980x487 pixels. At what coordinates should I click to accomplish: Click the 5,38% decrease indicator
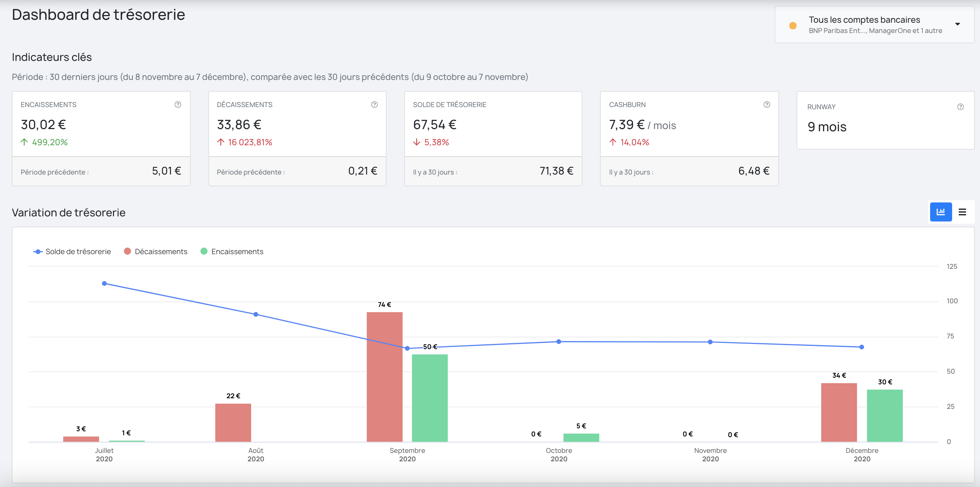(431, 142)
